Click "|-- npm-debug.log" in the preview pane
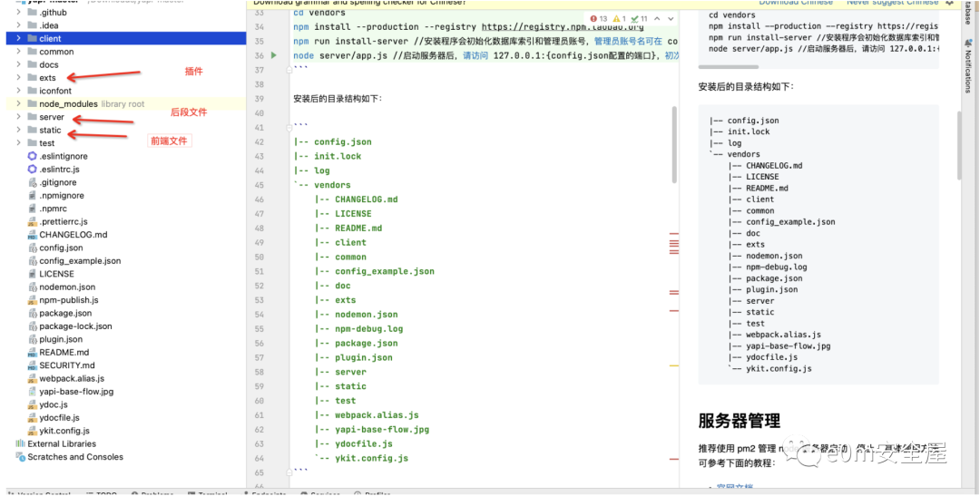Viewport: 980px width, 496px height. tap(768, 267)
